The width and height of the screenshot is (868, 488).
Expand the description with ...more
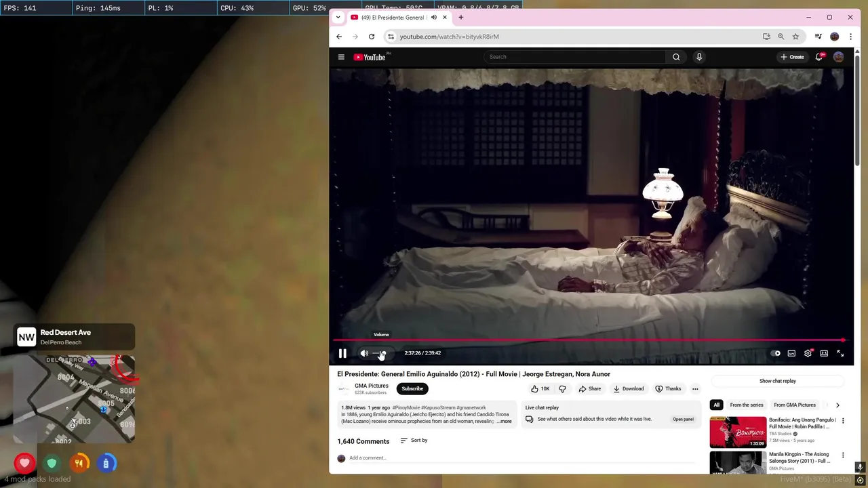click(504, 422)
